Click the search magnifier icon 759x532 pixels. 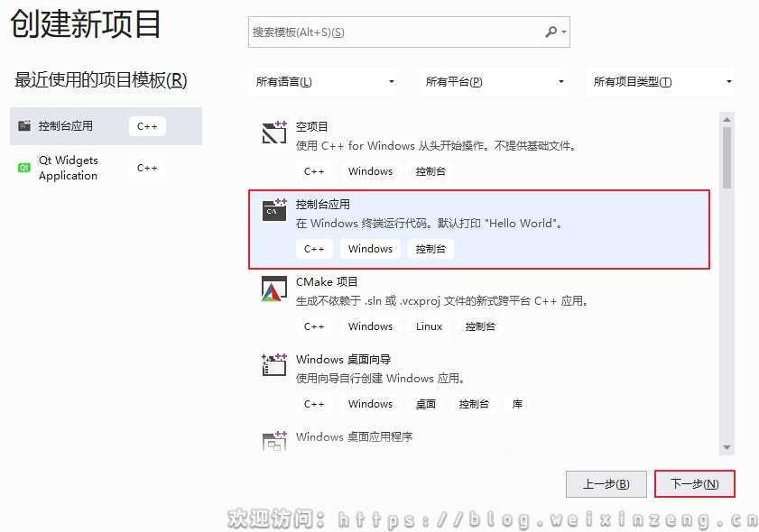(551, 32)
